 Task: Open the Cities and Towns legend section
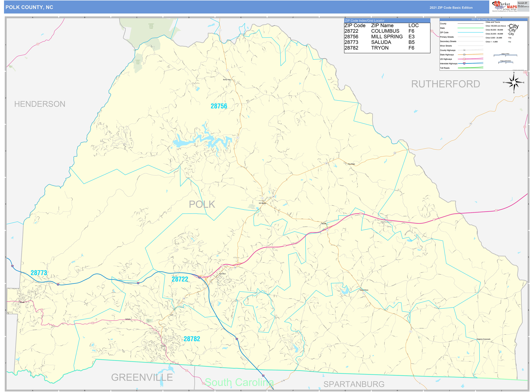(x=493, y=22)
